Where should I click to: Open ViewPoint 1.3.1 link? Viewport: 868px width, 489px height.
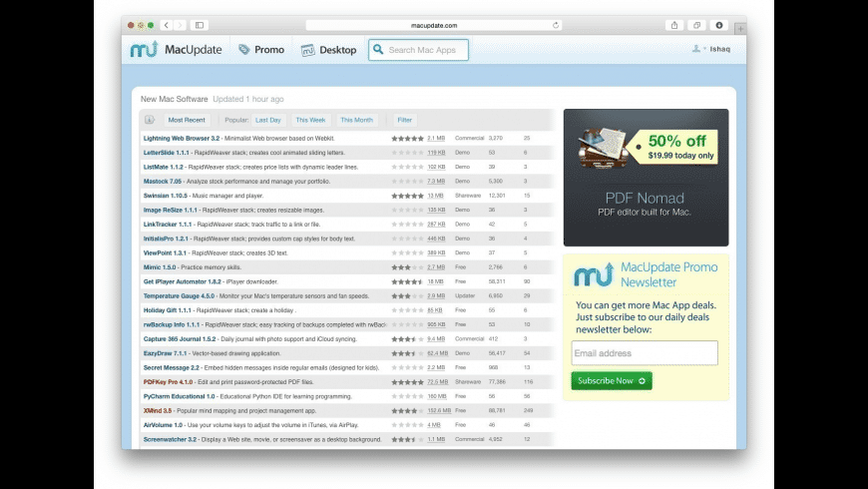pyautogui.click(x=165, y=253)
